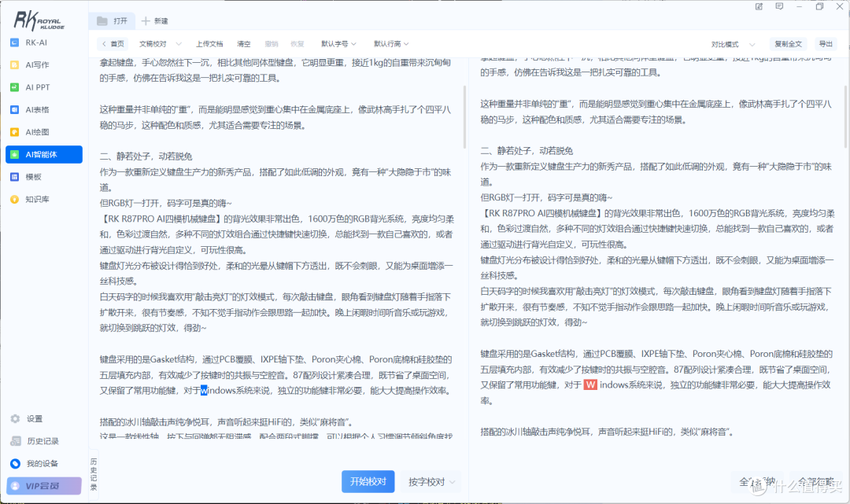Open 我的设备 in the sidebar
Image resolution: width=850 pixels, height=504 pixels.
pyautogui.click(x=35, y=463)
